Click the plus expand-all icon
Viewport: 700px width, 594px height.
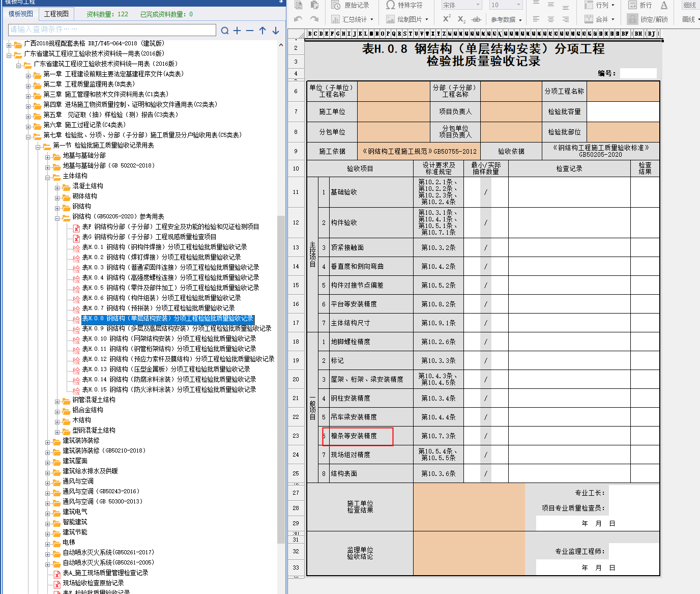tap(237, 31)
